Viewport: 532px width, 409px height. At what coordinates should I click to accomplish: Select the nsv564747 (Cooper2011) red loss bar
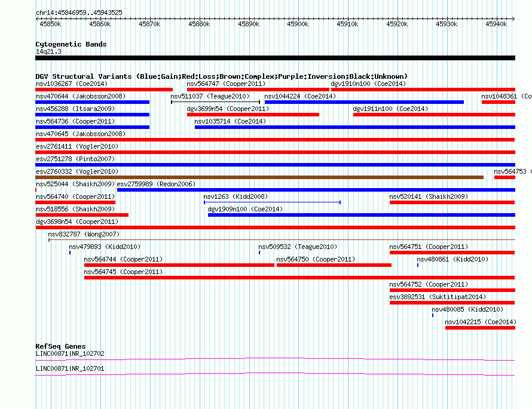(258, 90)
